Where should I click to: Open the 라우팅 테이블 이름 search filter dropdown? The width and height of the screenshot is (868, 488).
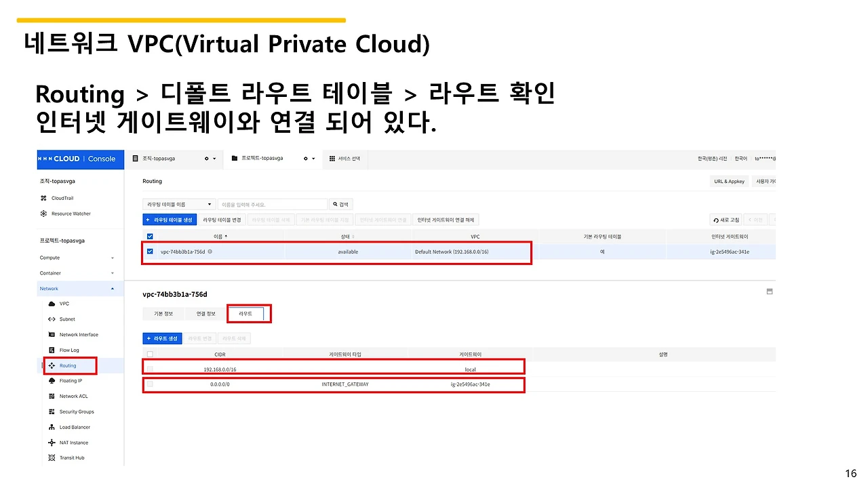(180, 204)
